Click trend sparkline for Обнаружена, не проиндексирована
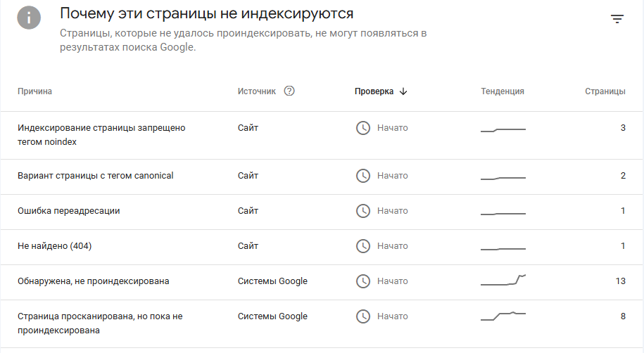Image resolution: width=644 pixels, height=353 pixels. point(503,280)
